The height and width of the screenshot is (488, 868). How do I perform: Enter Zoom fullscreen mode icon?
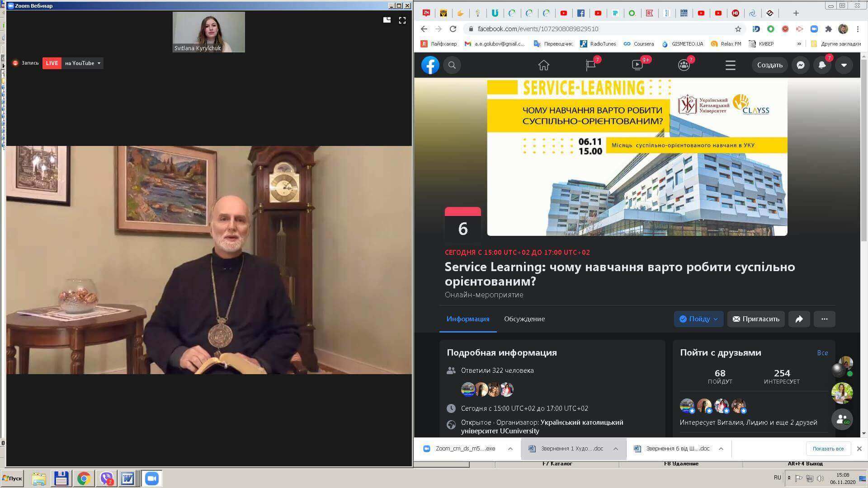[x=402, y=20]
